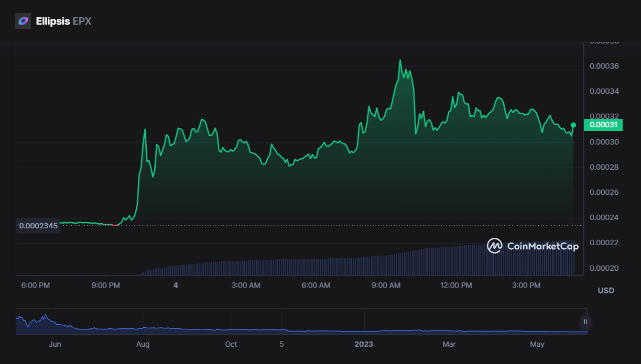Click the red segment of the price line
Image resolution: width=641 pixels, height=364 pixels.
pos(115,225)
